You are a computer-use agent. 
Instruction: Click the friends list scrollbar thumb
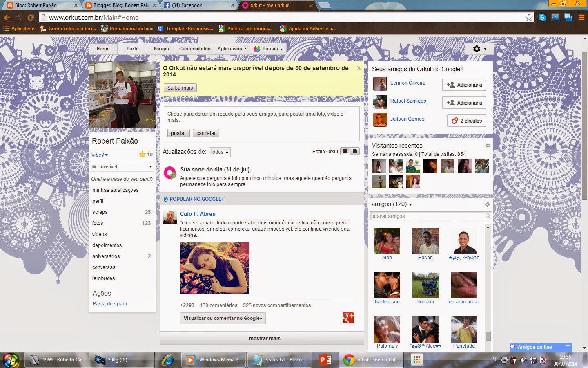pyautogui.click(x=488, y=336)
